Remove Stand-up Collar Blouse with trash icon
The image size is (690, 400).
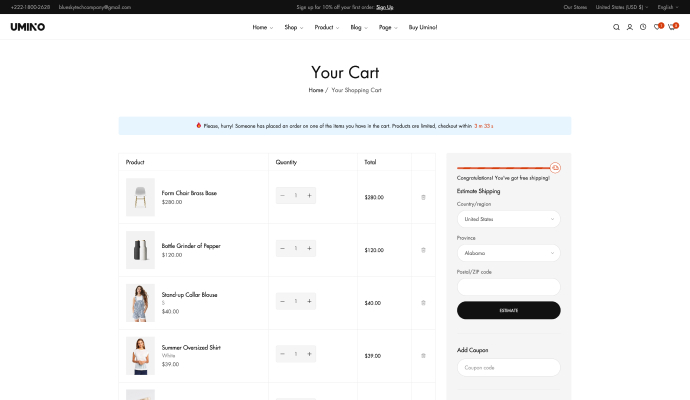pos(423,303)
